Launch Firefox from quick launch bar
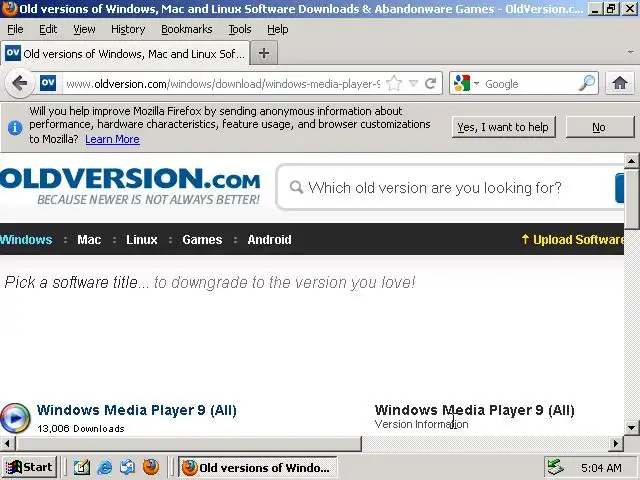The height and width of the screenshot is (480, 640). pos(151,467)
